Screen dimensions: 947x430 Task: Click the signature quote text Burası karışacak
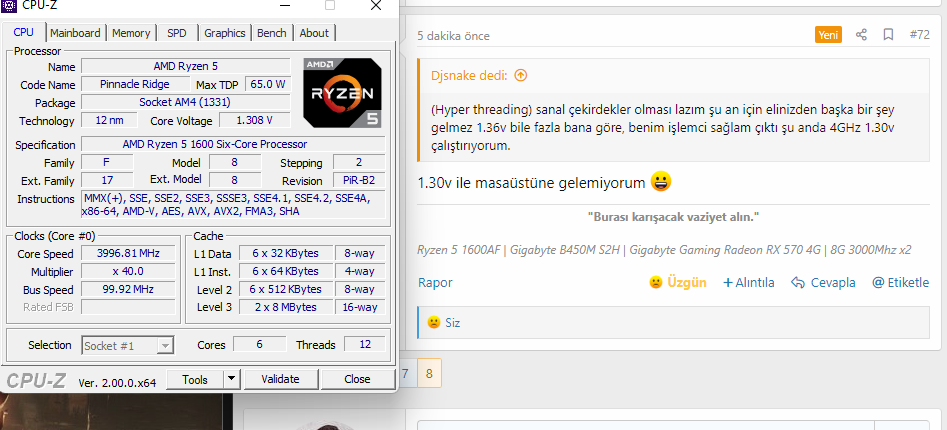[673, 216]
